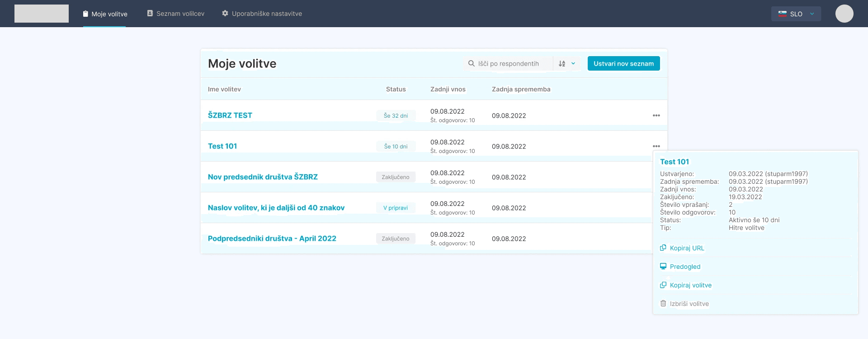Image resolution: width=868 pixels, height=339 pixels.
Task: Toggle three-dot menu for Test 101
Action: click(656, 146)
